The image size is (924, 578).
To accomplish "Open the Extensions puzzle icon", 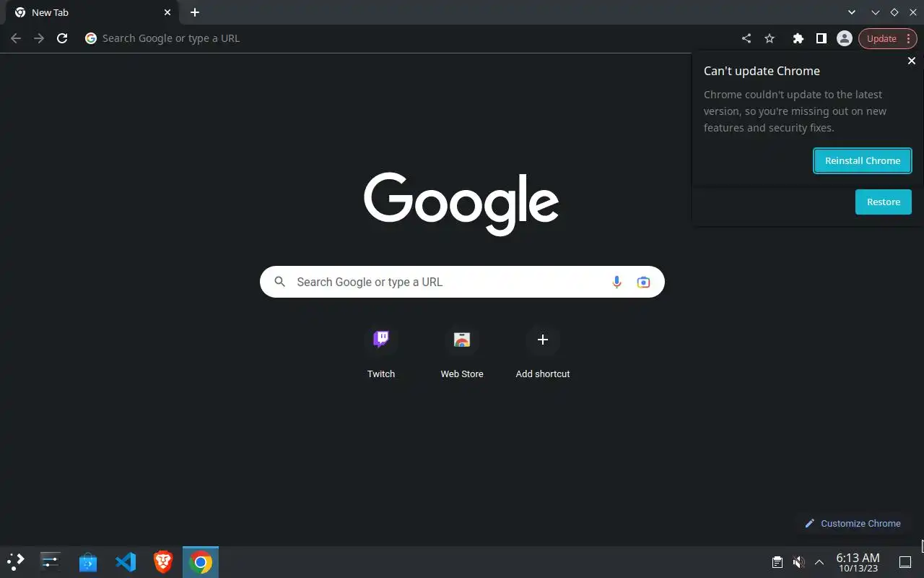I will (798, 38).
